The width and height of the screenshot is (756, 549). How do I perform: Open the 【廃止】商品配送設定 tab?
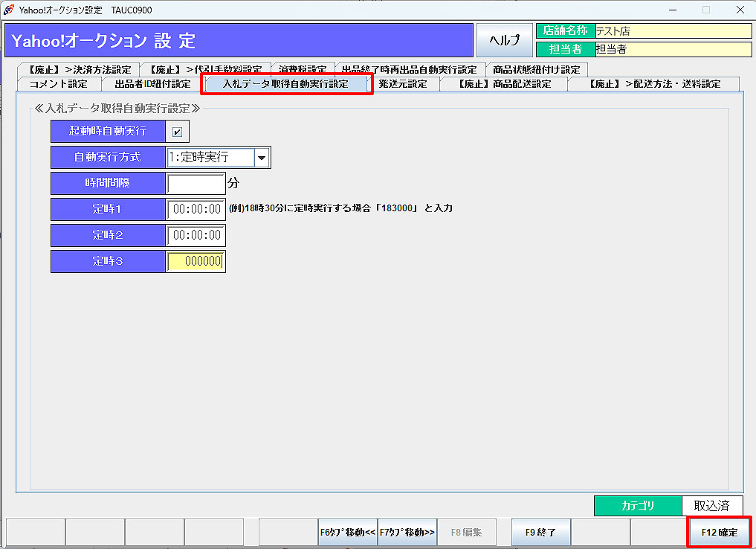click(503, 84)
